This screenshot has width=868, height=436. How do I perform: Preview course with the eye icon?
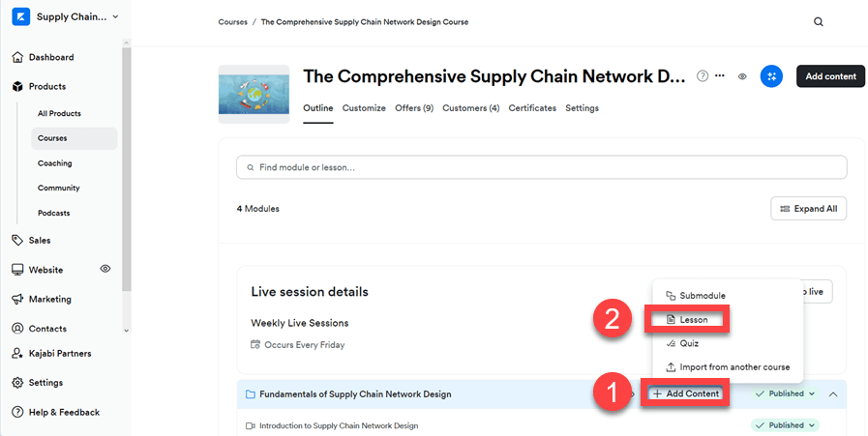point(742,76)
